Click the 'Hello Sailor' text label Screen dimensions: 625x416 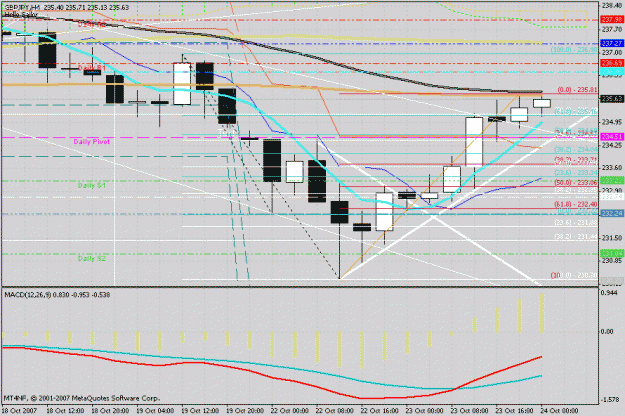(x=20, y=15)
